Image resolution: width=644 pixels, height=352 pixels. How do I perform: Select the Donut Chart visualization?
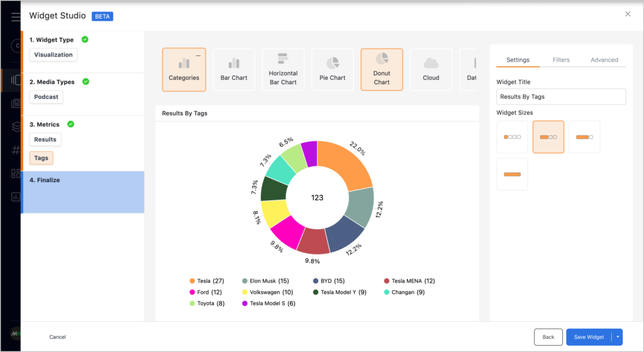click(382, 69)
